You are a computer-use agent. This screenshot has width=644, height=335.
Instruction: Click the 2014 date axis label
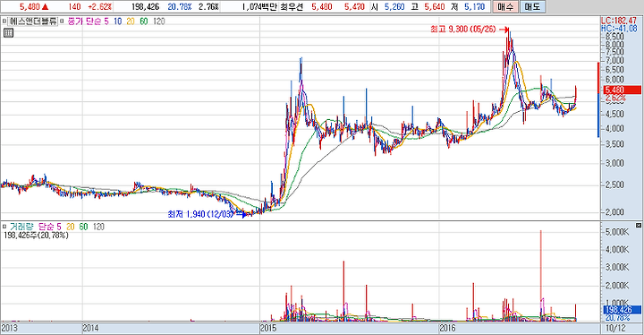tap(90, 328)
